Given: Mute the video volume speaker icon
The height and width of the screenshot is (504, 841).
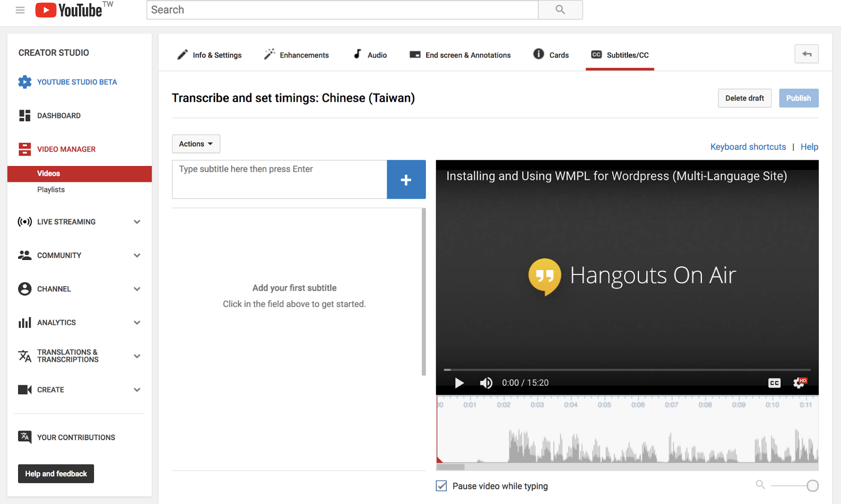Looking at the screenshot, I should coord(486,382).
